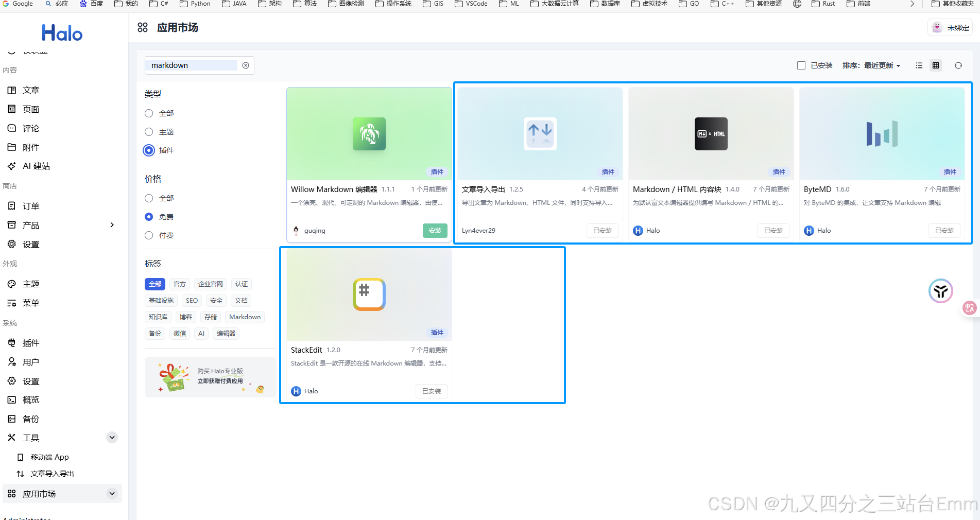Image resolution: width=980 pixels, height=520 pixels.
Task: Open the 文章 sidebar item icon
Action: pos(12,90)
